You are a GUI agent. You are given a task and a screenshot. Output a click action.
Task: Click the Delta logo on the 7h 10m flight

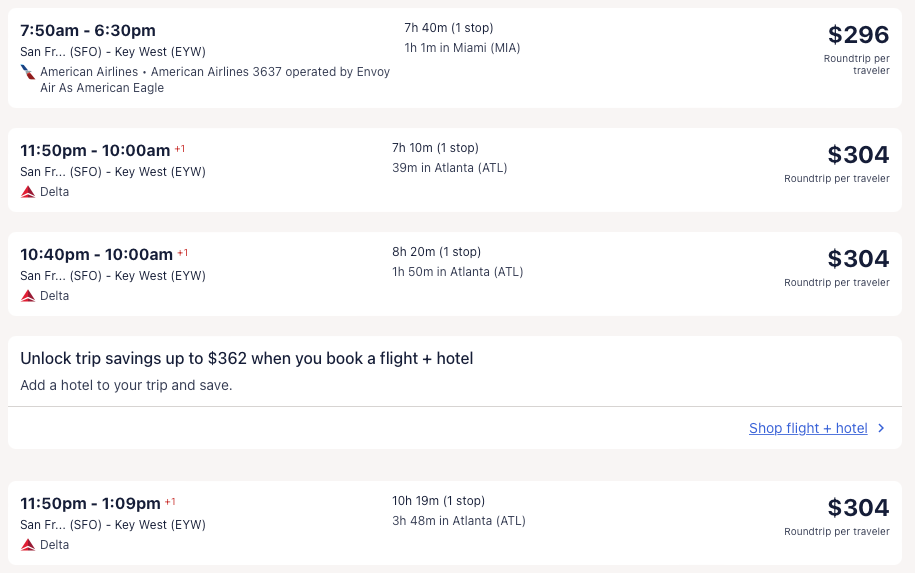[28, 192]
